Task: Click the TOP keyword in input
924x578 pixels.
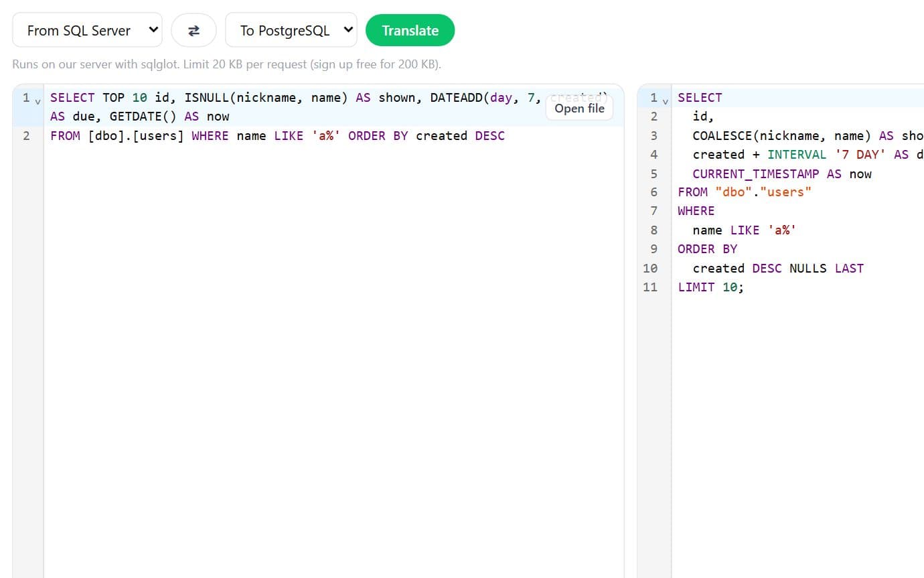Action: 113,98
